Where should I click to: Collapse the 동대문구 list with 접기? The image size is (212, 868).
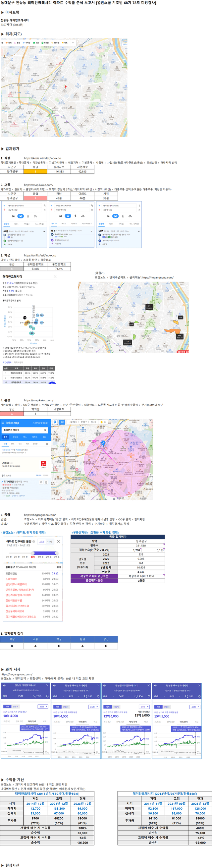click(59, 567)
